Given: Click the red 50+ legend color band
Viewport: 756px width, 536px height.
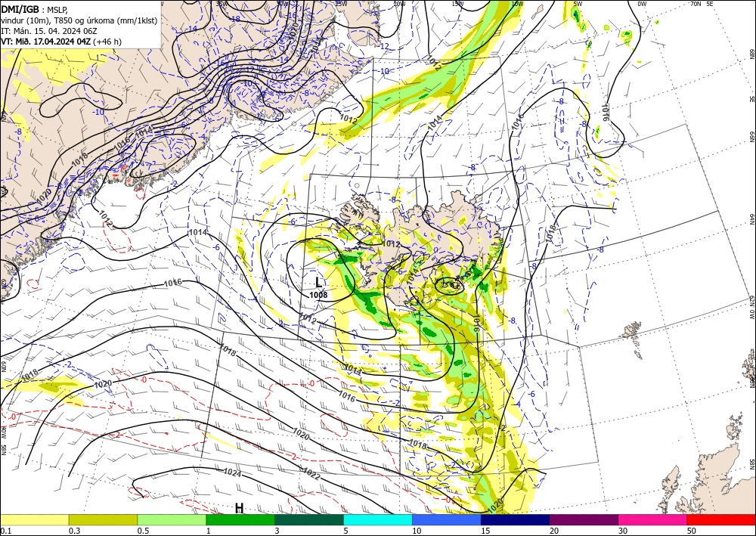Looking at the screenshot, I should click(721, 519).
